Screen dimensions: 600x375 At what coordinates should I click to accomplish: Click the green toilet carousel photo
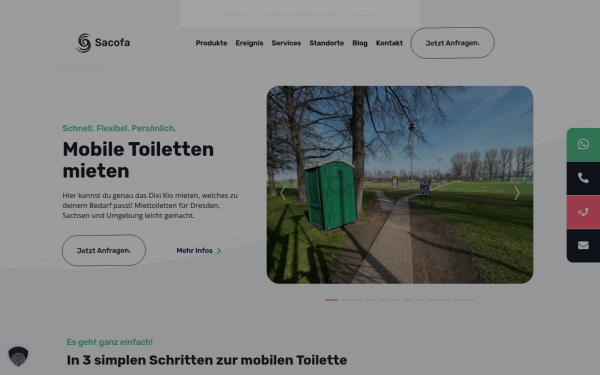pos(400,185)
